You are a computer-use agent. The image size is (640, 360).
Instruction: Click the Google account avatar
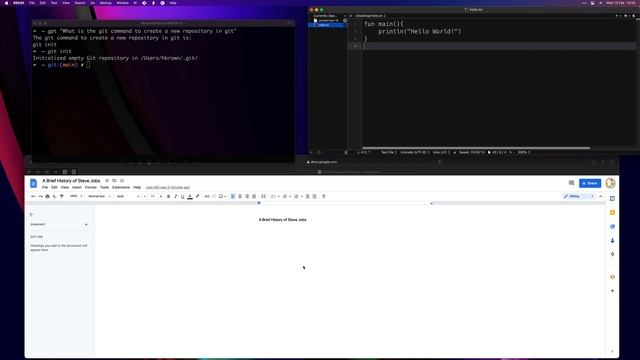(x=610, y=183)
